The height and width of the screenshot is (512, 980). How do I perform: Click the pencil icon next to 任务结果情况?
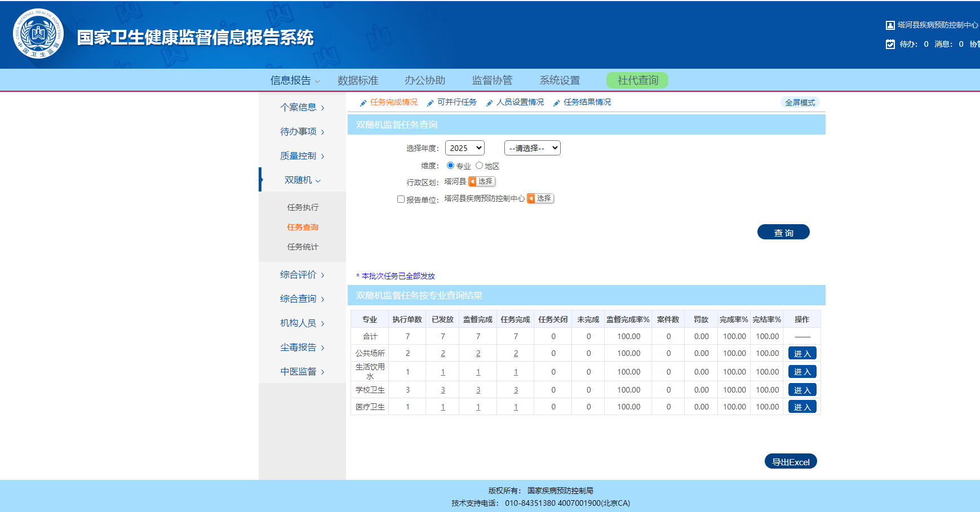(x=557, y=103)
